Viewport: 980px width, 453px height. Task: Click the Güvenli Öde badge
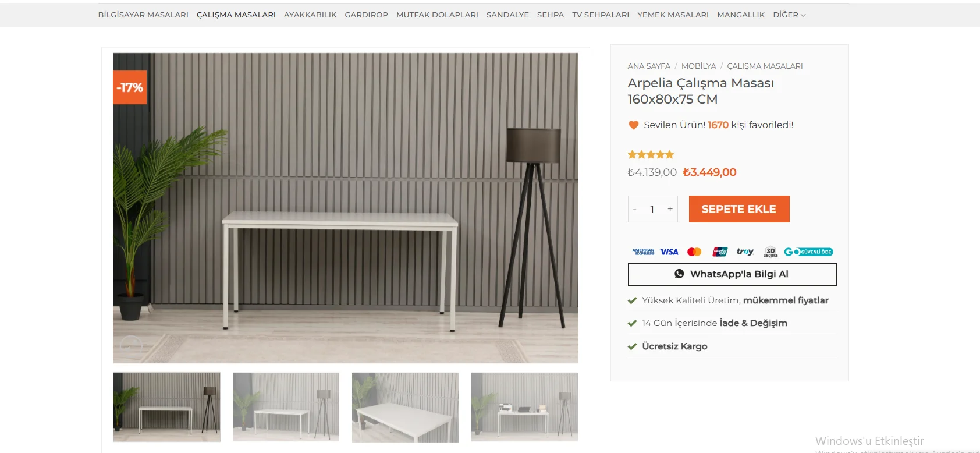[x=808, y=252]
